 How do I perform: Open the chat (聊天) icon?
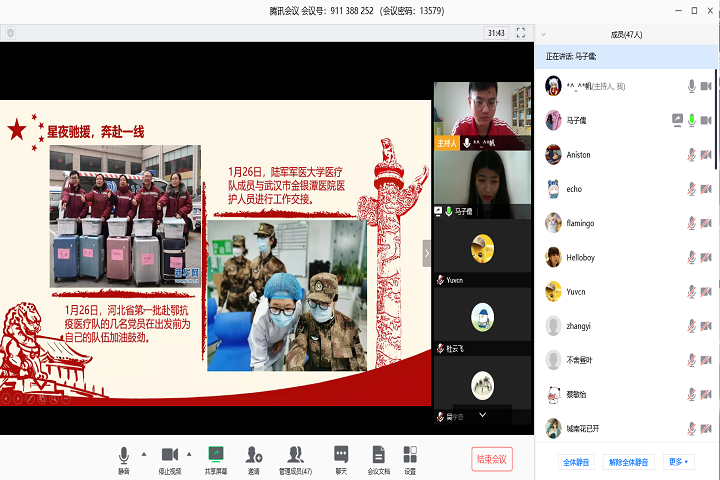[x=341, y=455]
